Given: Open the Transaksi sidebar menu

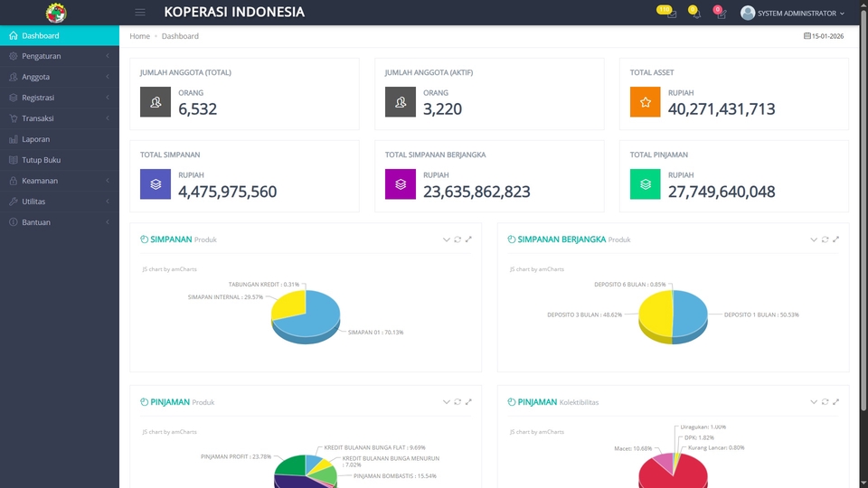Looking at the screenshot, I should (59, 118).
